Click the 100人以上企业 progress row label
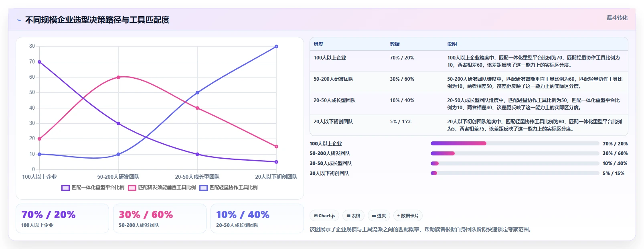 [x=326, y=144]
